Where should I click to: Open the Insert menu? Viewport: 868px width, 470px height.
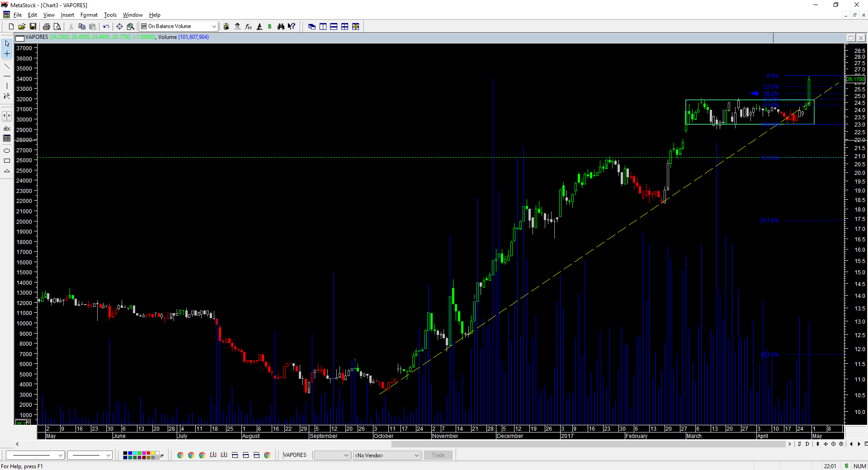pyautogui.click(x=67, y=15)
